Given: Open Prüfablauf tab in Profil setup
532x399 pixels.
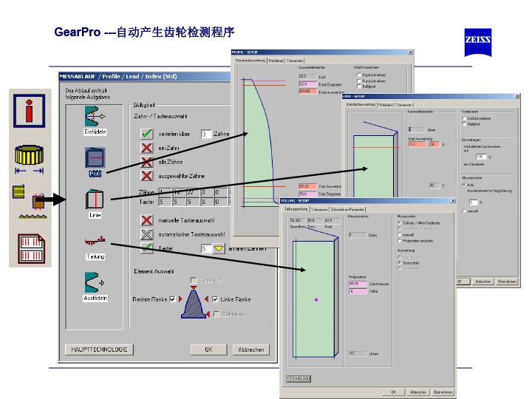Looking at the screenshot, I should [276, 60].
